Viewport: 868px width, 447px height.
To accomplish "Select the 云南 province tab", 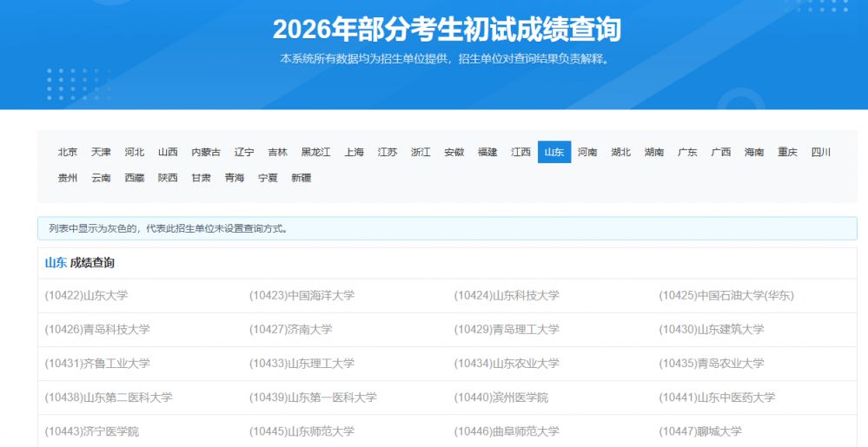I will click(101, 178).
